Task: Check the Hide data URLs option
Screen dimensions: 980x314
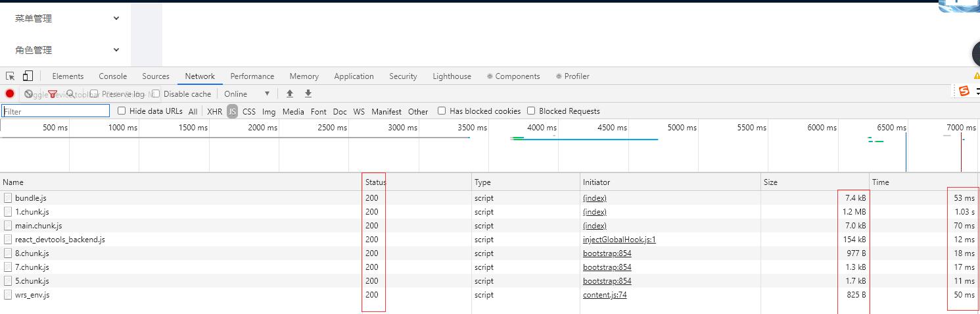Action: 122,111
